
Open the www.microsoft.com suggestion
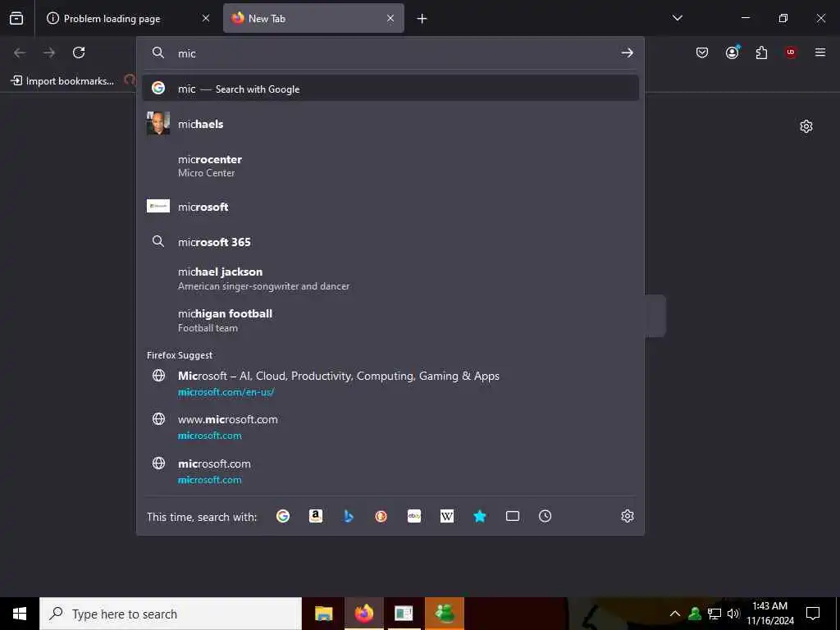click(390, 427)
